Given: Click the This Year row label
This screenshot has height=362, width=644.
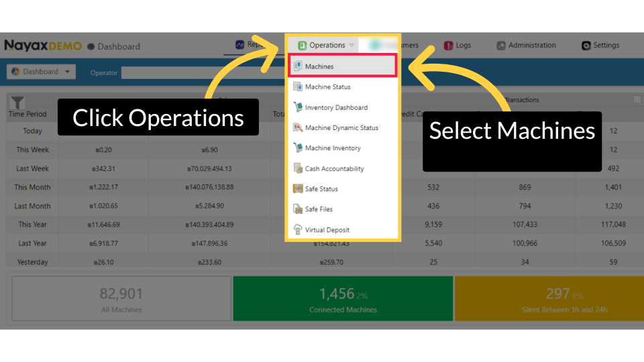Looking at the screenshot, I should (32, 225).
